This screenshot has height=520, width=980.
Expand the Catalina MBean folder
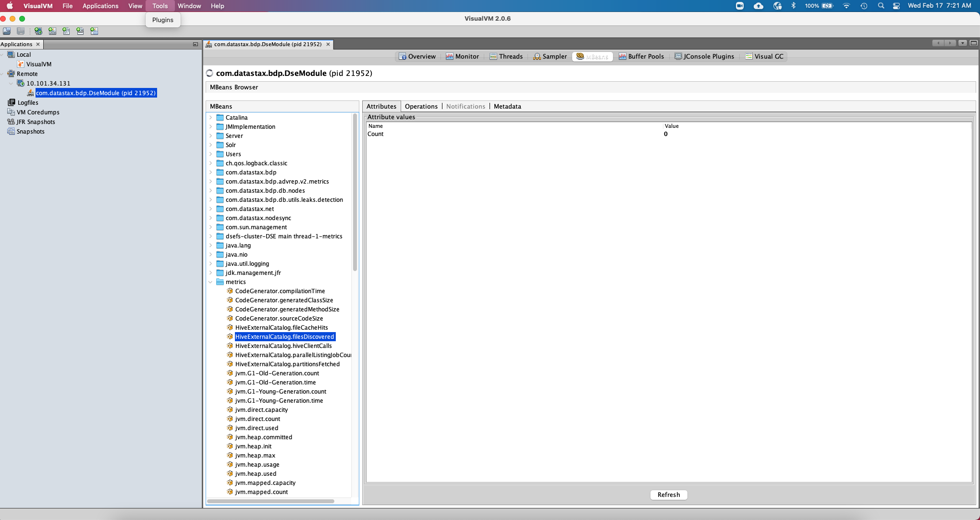point(210,117)
